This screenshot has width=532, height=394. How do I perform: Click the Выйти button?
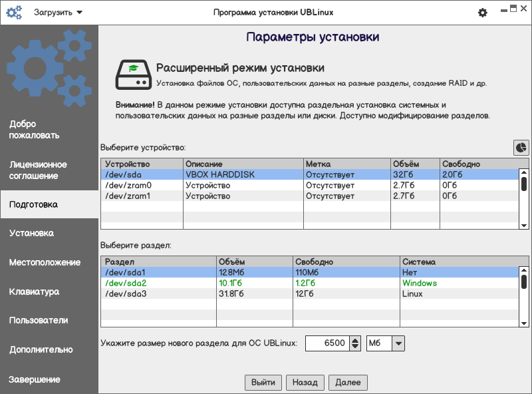point(263,383)
